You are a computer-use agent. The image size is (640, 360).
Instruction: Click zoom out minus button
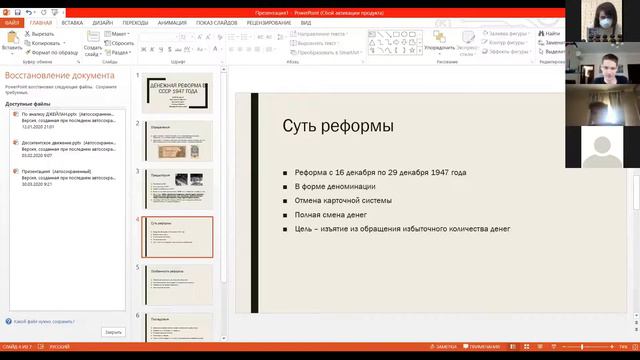pos(564,347)
